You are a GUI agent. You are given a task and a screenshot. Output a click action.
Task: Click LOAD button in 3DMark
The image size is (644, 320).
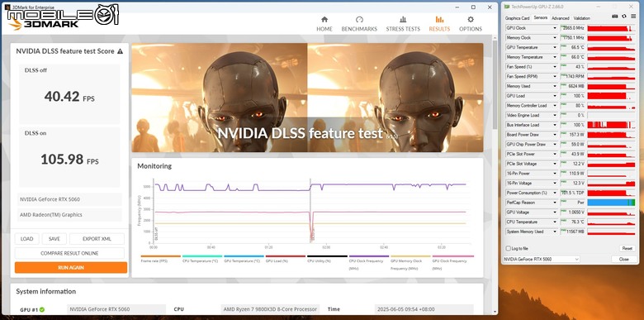pyautogui.click(x=26, y=239)
